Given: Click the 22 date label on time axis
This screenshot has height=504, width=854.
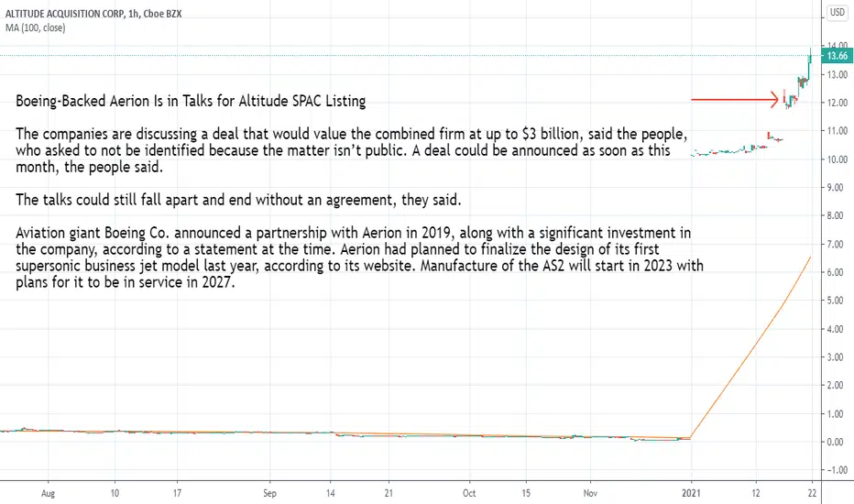Looking at the screenshot, I should pos(812,493).
